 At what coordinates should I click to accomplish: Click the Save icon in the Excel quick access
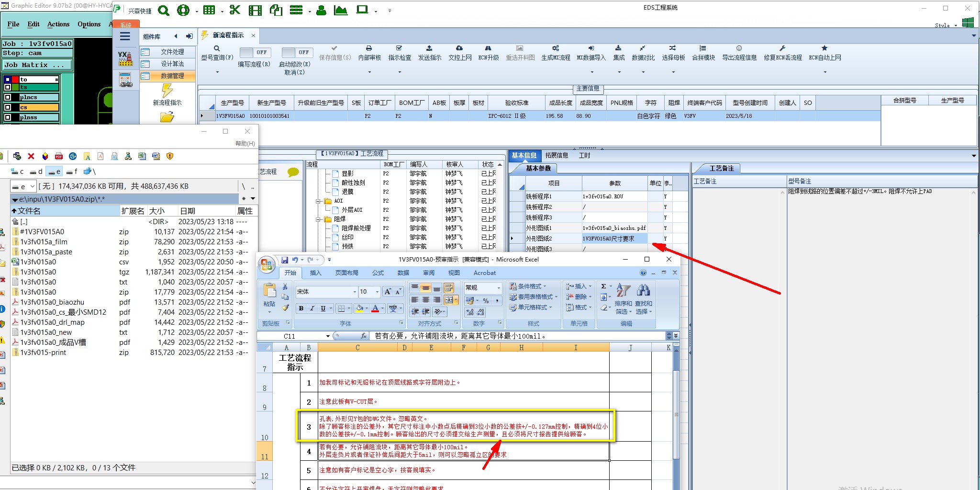285,260
